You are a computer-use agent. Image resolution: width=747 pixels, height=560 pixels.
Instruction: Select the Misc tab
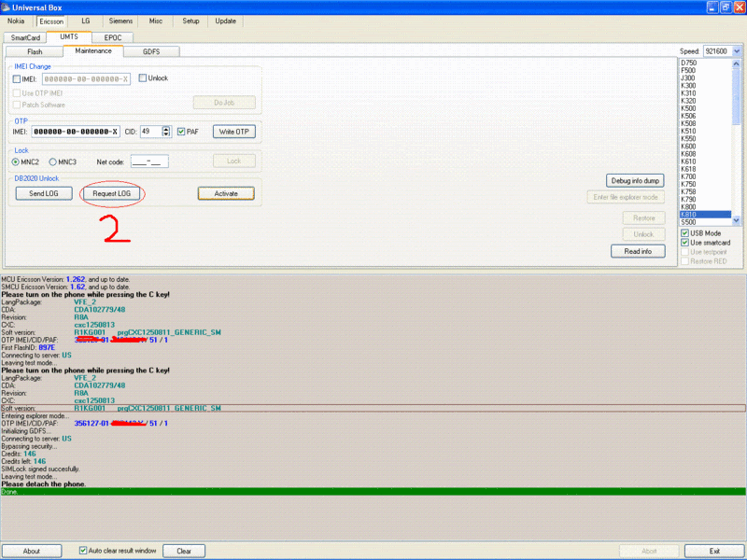click(x=156, y=21)
